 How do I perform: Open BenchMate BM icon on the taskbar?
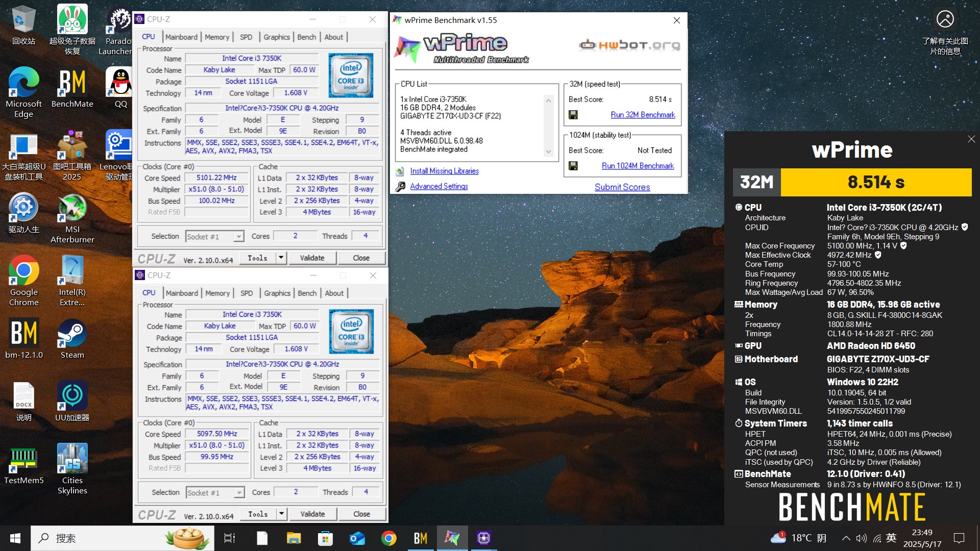[420, 538]
